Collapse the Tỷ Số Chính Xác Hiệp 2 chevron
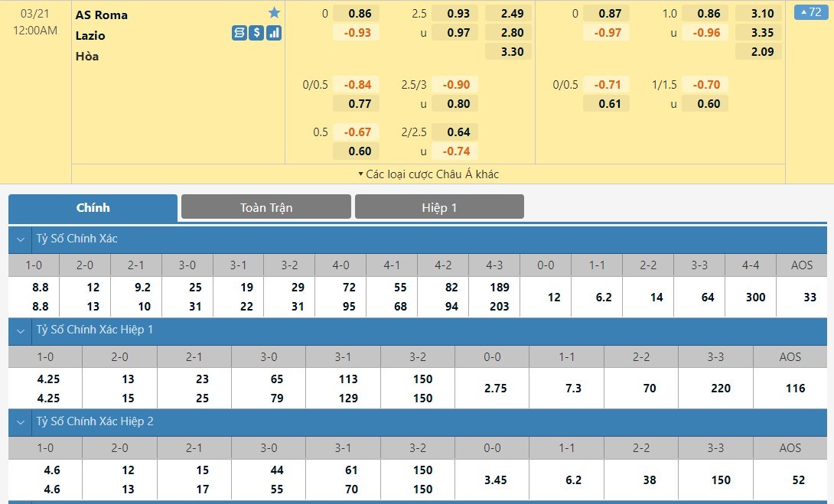 tap(21, 422)
